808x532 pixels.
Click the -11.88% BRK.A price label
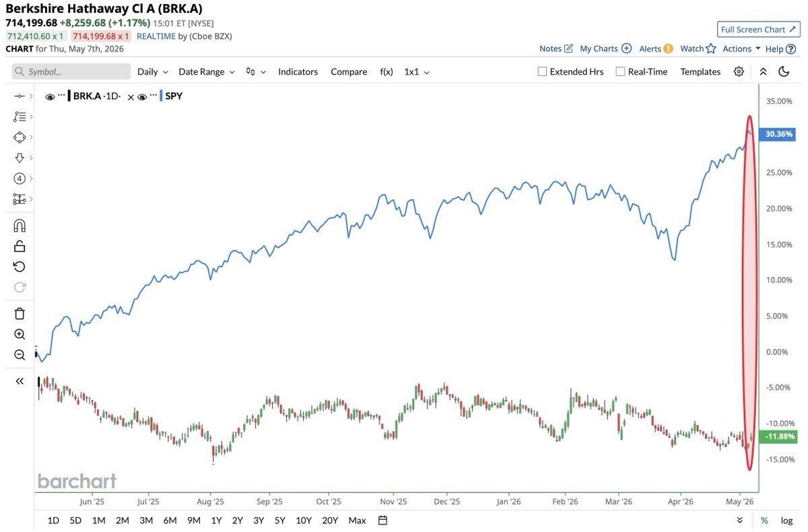[x=780, y=436]
